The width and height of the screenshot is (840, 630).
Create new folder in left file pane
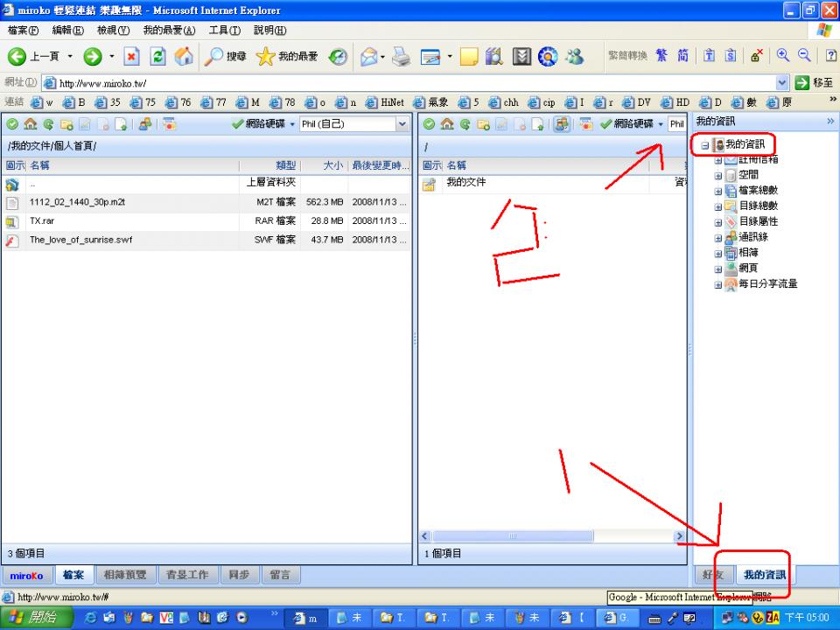coord(66,124)
